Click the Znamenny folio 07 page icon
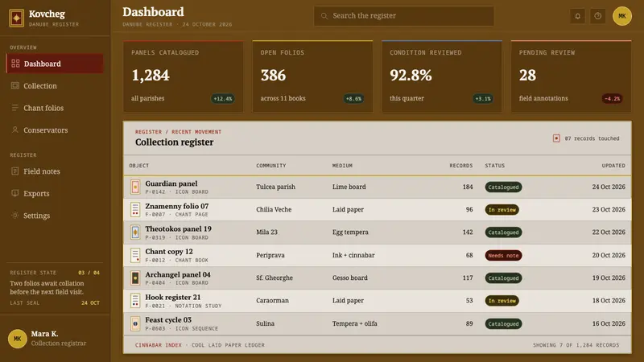The width and height of the screenshot is (644, 362). 135,209
